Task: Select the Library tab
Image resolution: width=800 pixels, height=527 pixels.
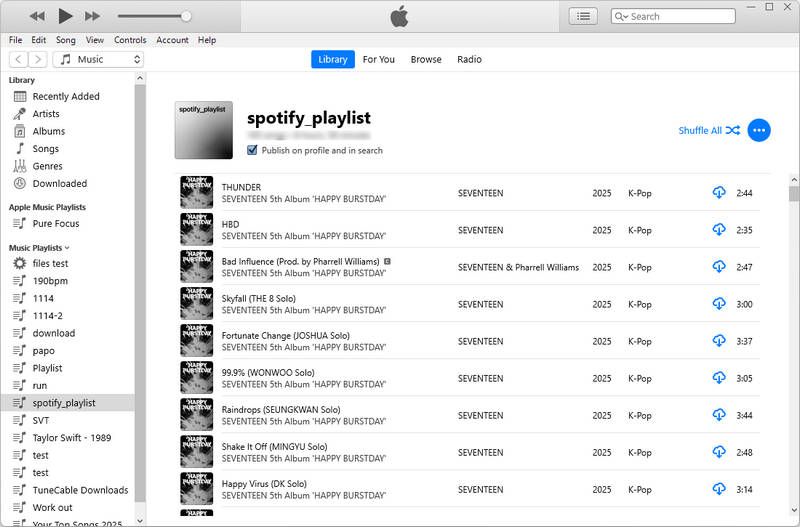Action: tap(333, 59)
